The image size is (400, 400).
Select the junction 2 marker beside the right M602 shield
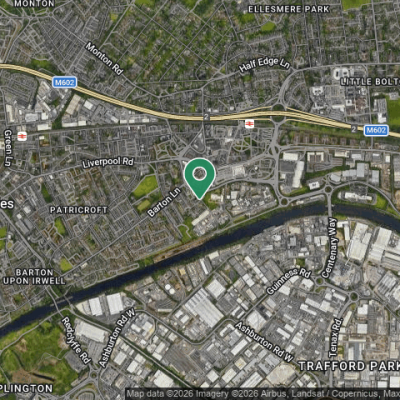(x=354, y=129)
